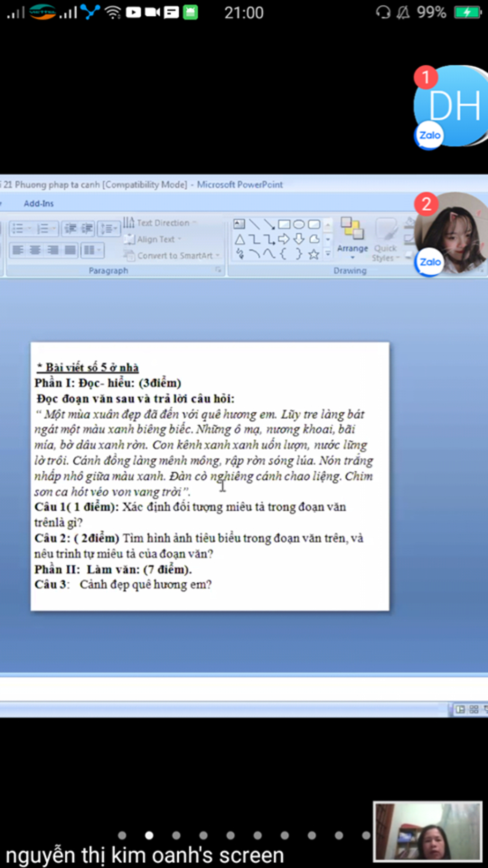Expand the Text Direction menu
Viewport: 488px width, 868px height.
point(160,223)
